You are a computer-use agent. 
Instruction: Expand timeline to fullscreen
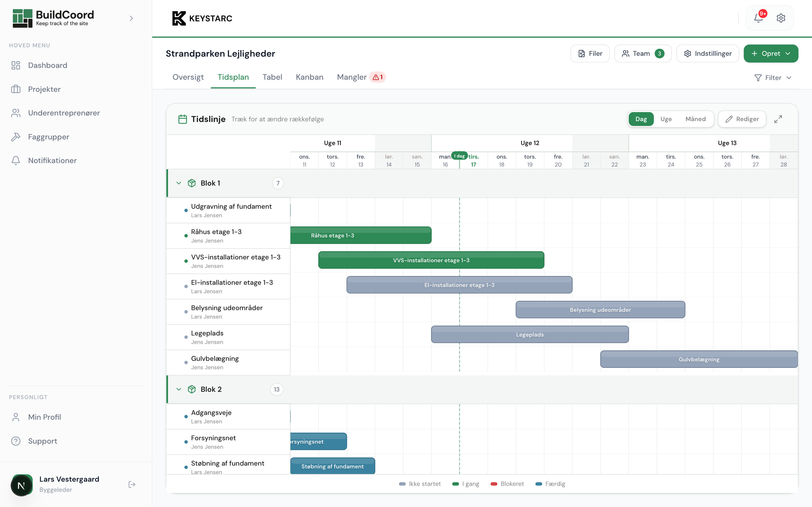pyautogui.click(x=778, y=119)
